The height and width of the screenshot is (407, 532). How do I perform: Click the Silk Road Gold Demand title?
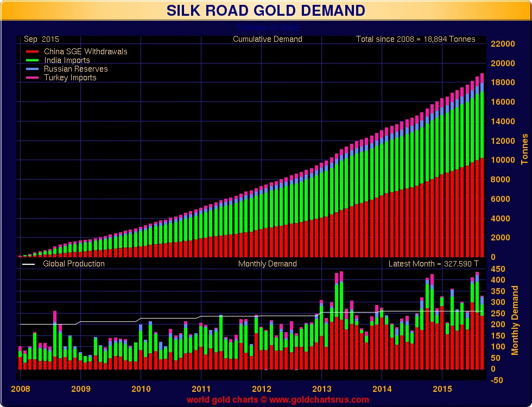click(x=265, y=10)
